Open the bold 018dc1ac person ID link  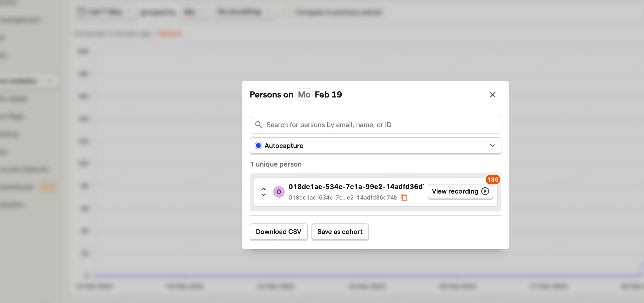(355, 187)
